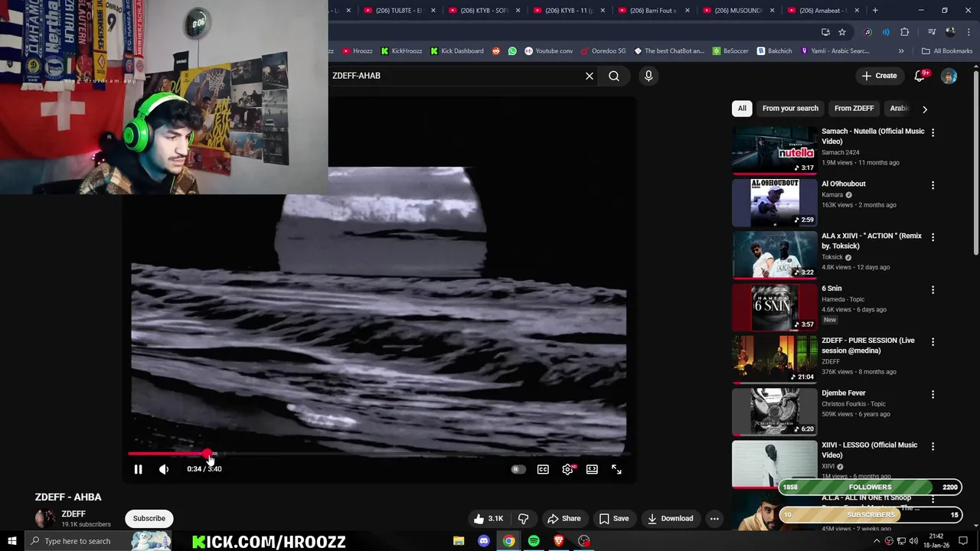The width and height of the screenshot is (980, 551).
Task: Open BeSoccer bookmark
Action: point(730,51)
